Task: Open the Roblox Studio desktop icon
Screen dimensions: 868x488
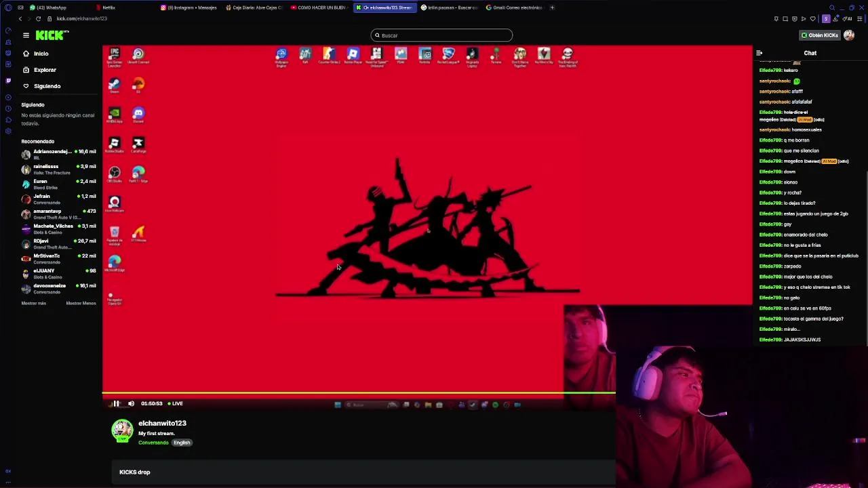Action: pos(115,144)
